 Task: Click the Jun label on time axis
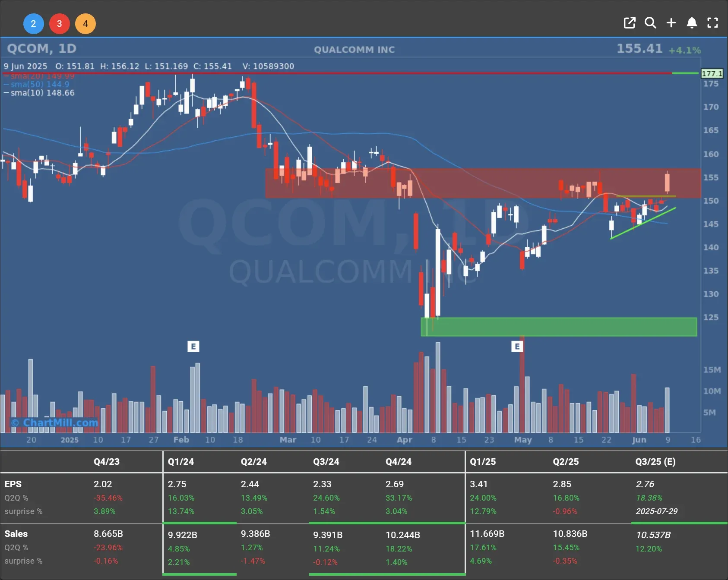tap(639, 440)
